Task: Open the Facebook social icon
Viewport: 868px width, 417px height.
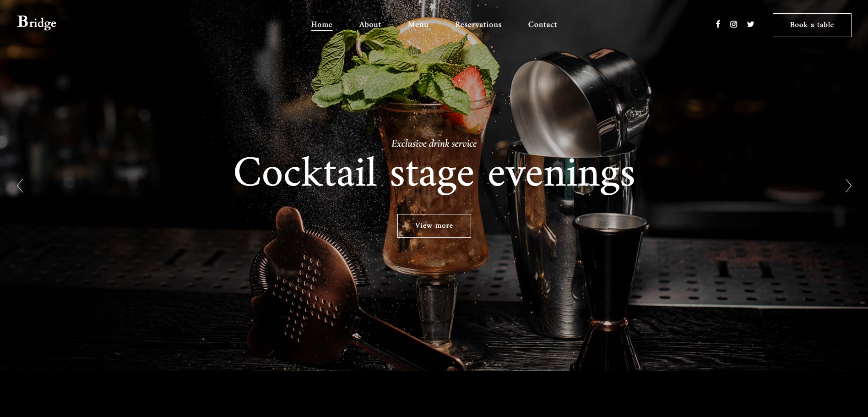Action: [718, 24]
